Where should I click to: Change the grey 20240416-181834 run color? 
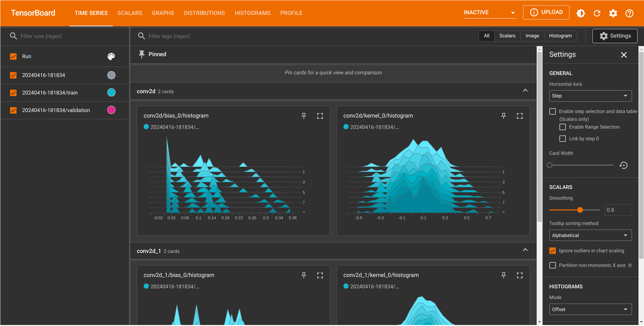(111, 75)
